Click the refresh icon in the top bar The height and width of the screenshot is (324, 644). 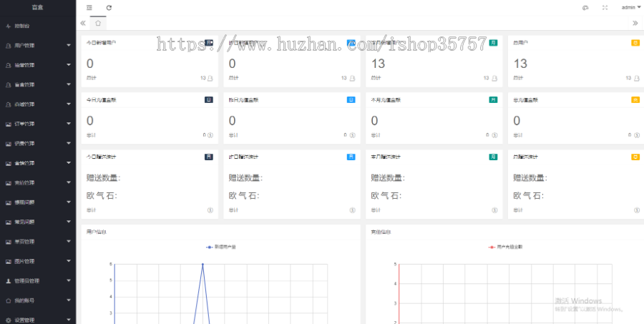click(x=109, y=7)
